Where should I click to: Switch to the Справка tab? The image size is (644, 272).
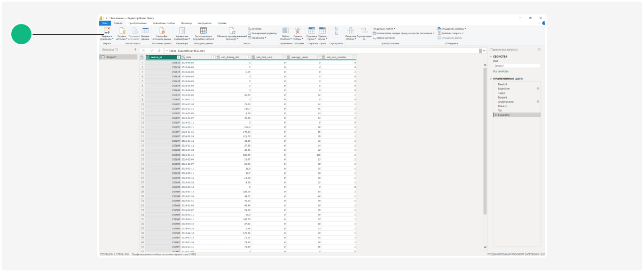222,23
